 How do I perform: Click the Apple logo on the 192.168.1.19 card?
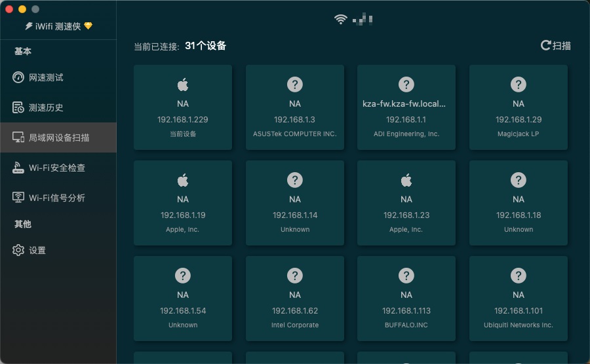click(x=183, y=180)
